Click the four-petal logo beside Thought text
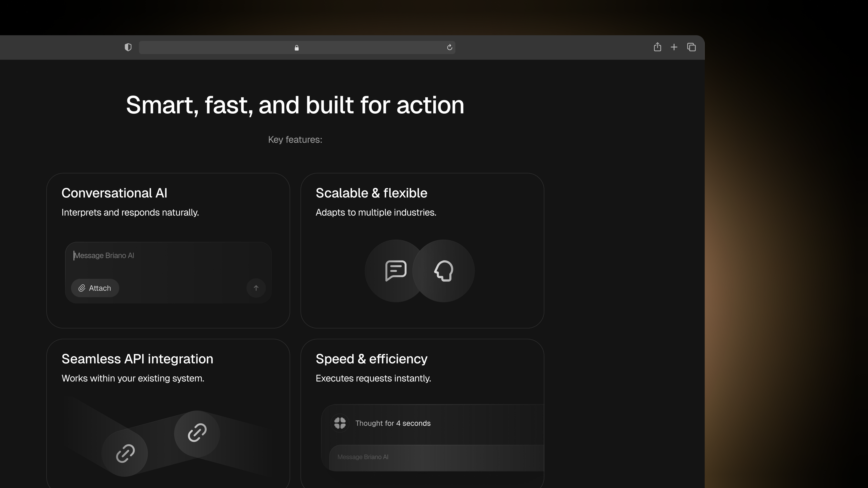Screen dimensions: 868x488 tap(340, 423)
